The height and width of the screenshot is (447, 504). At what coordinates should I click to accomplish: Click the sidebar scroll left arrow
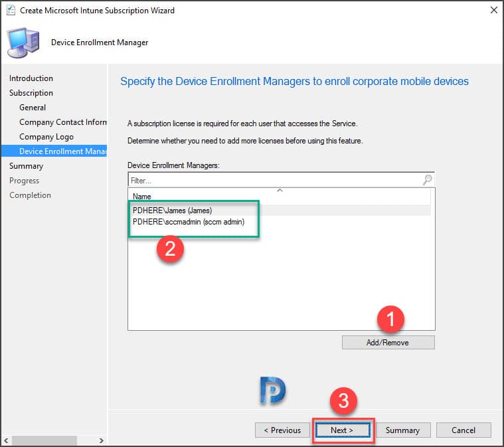pos(6,440)
